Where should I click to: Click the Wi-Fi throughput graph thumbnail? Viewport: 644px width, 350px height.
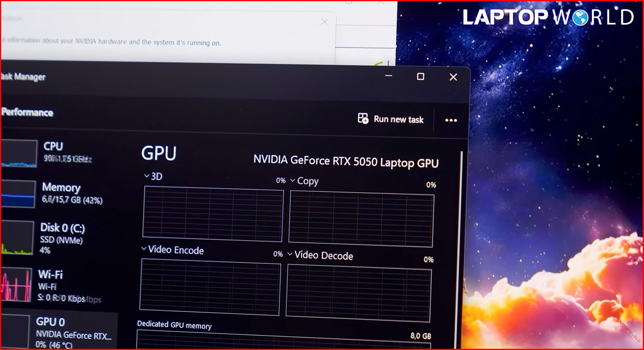(16, 284)
